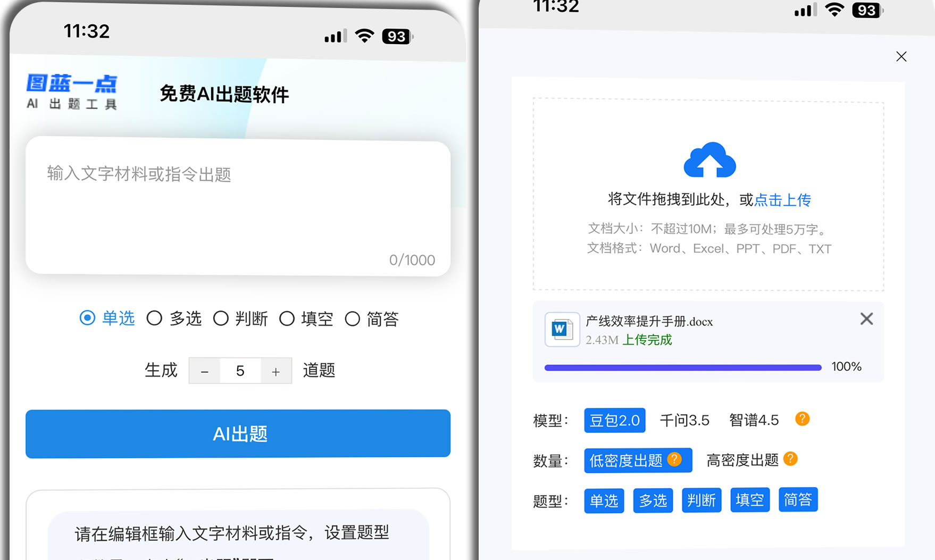Image resolution: width=935 pixels, height=560 pixels.
Task: Increase question count with plus button
Action: pos(276,371)
